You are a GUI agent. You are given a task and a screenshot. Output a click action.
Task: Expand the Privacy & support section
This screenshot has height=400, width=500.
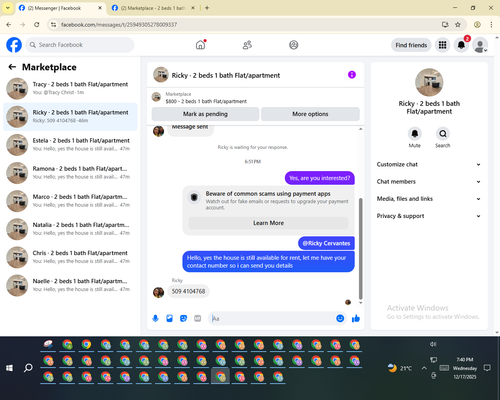click(x=429, y=216)
